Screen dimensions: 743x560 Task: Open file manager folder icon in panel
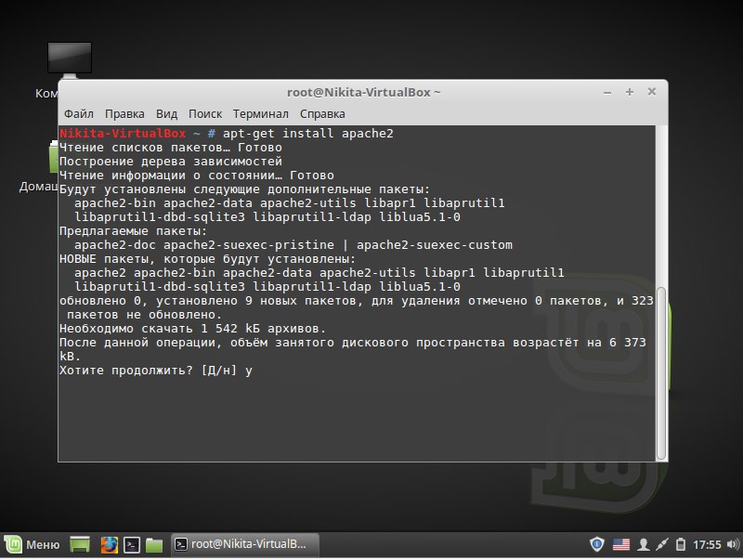[x=154, y=545]
